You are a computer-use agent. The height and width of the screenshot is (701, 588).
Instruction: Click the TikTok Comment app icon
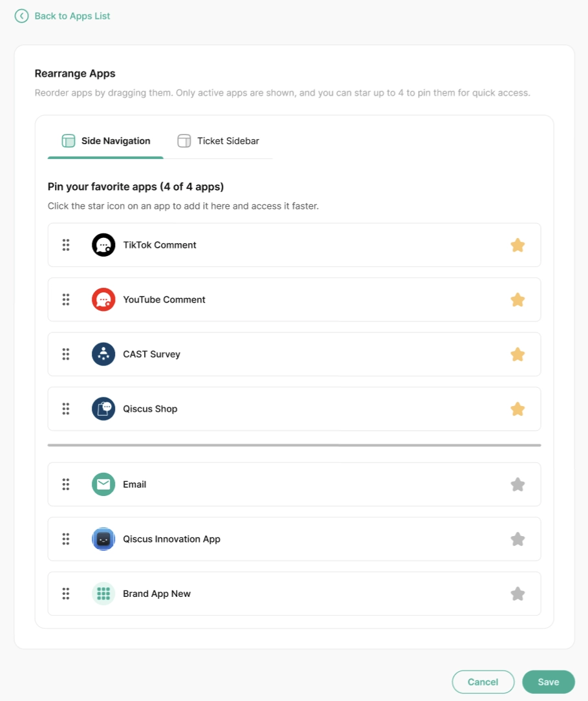click(x=103, y=245)
